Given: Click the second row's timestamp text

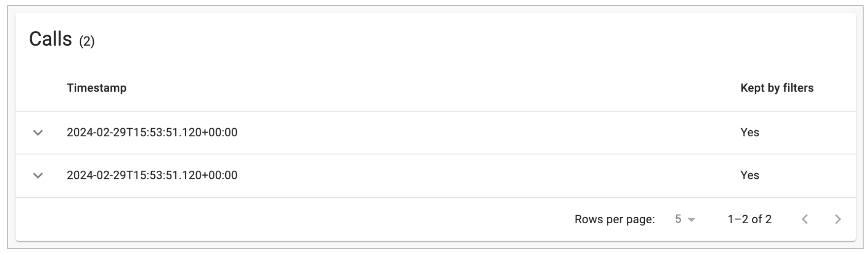Looking at the screenshot, I should (x=152, y=175).
